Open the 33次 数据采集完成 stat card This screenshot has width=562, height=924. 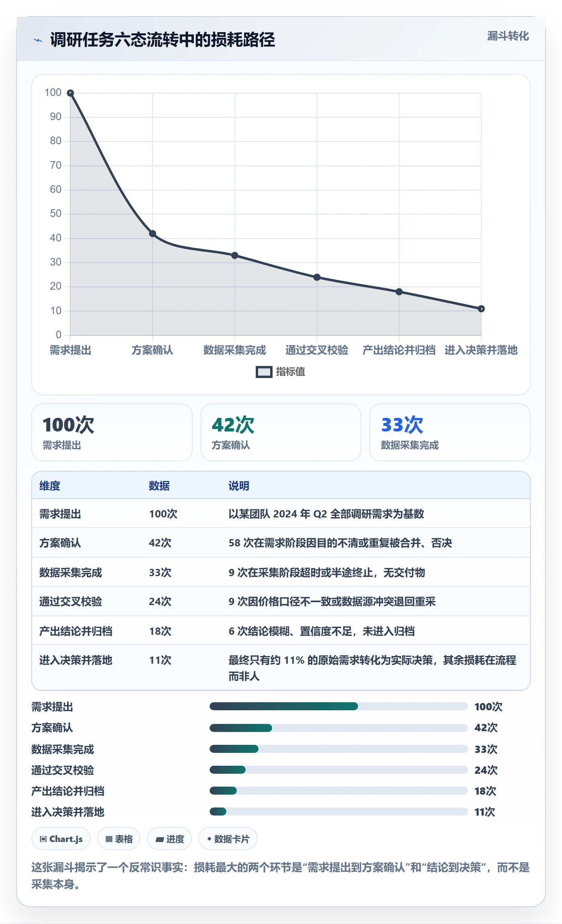(x=450, y=432)
